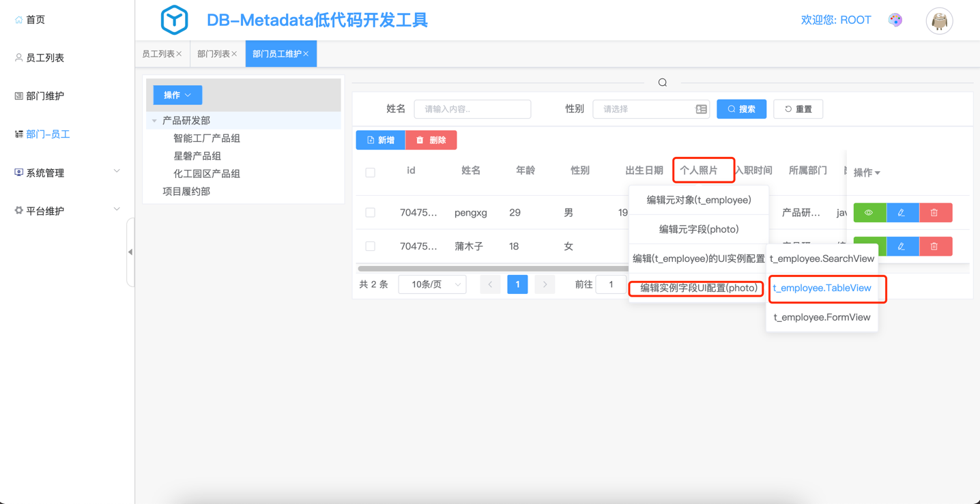This screenshot has height=504, width=980.
Task: Select the checkbox for 蒲木子 row
Action: click(x=371, y=246)
